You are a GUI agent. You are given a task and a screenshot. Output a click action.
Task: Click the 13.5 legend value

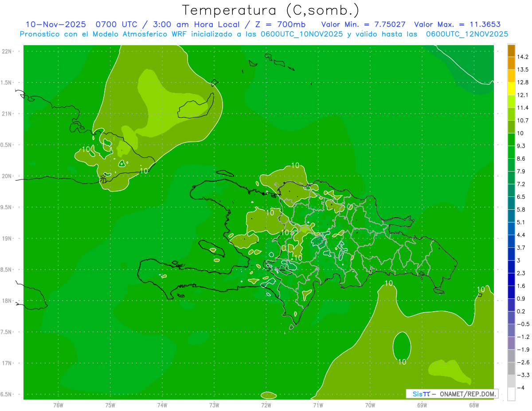click(x=523, y=70)
